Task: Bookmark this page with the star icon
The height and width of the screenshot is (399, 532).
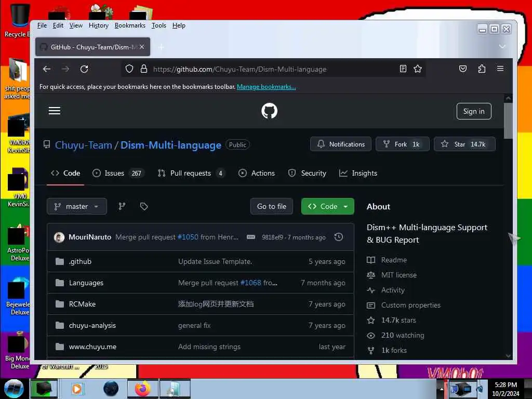Action: [x=418, y=69]
